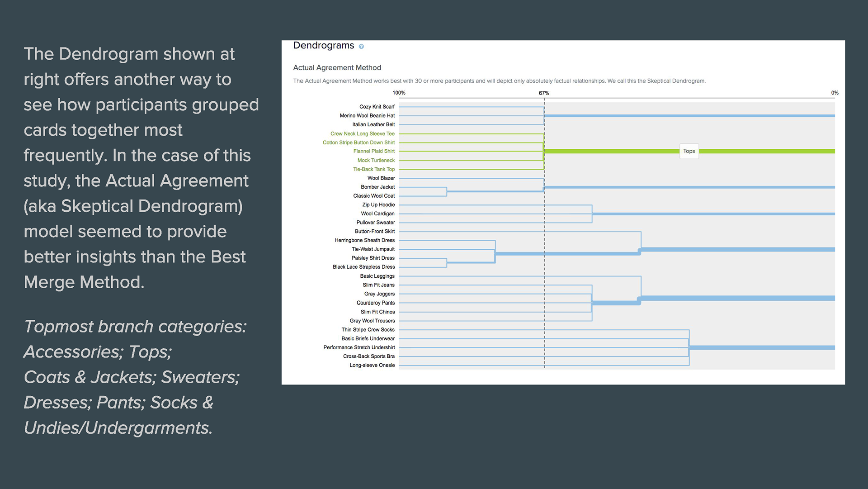Select the Wool Blazer card label
Screen dimensions: 868x489
point(381,178)
